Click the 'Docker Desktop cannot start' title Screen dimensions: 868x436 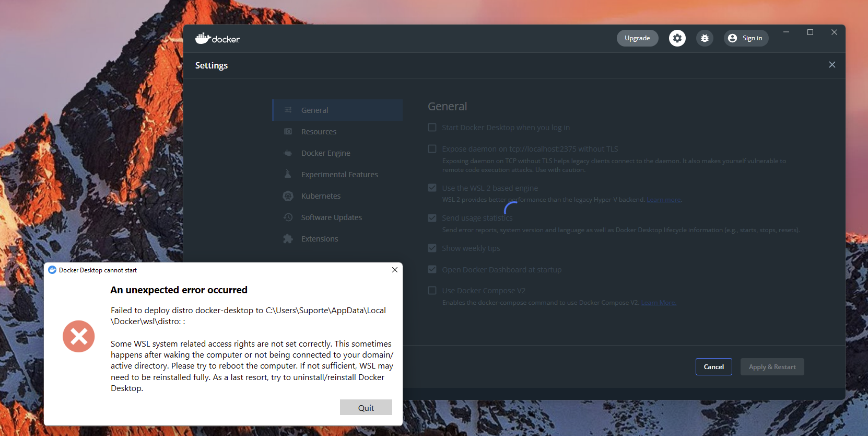98,270
